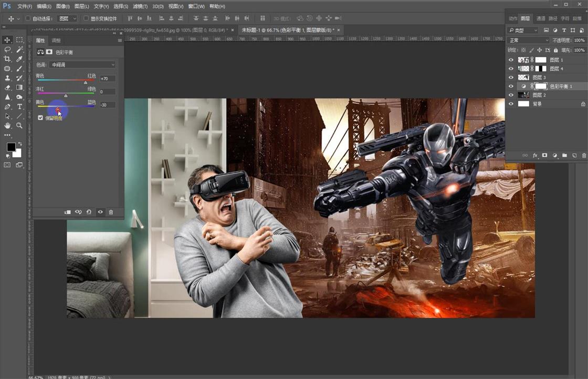Select the Horizontal Type tool
The width and height of the screenshot is (588, 379).
19,107
